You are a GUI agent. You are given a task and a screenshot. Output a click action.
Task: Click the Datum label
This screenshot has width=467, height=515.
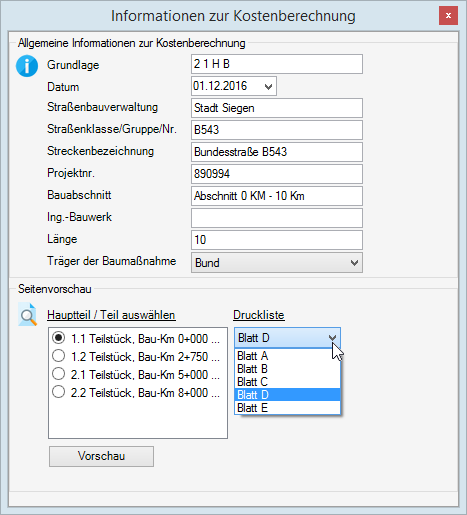tap(63, 87)
